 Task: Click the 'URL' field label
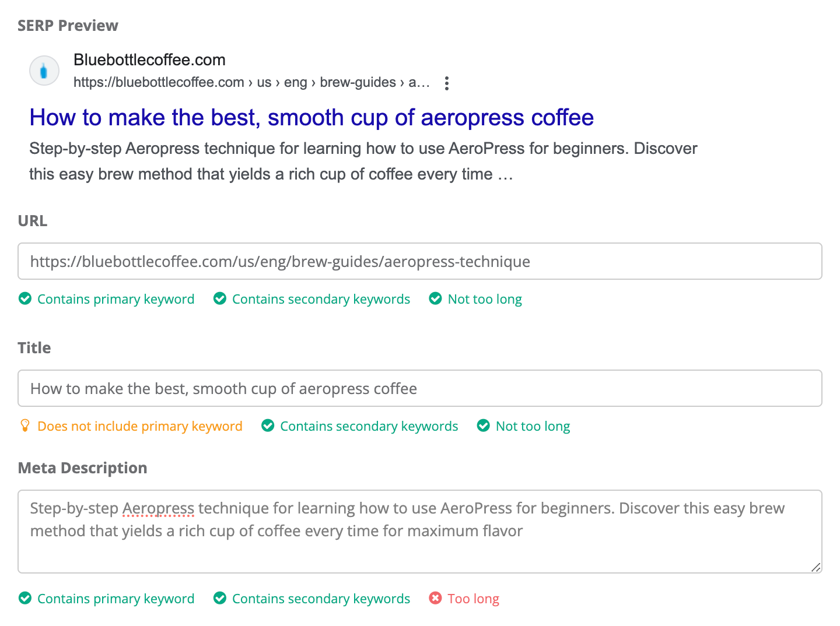33,221
